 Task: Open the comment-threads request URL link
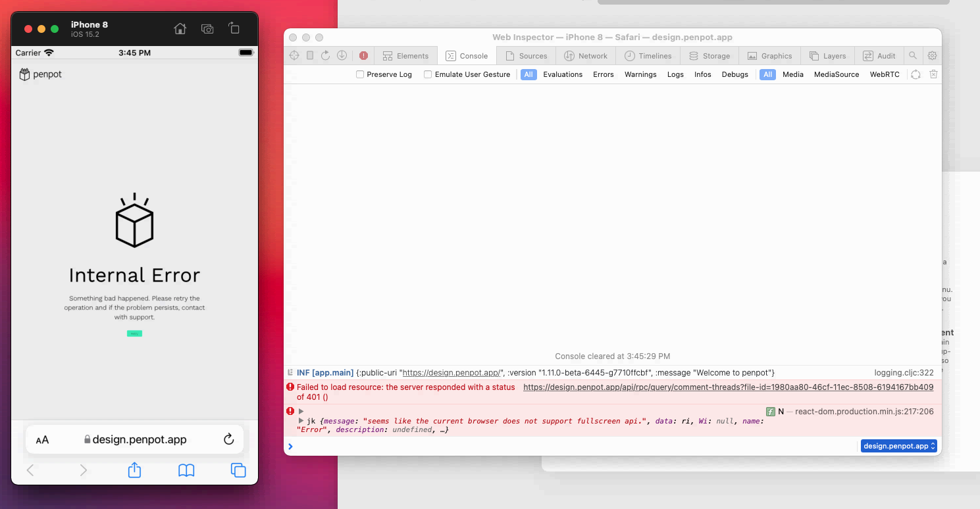coord(728,387)
